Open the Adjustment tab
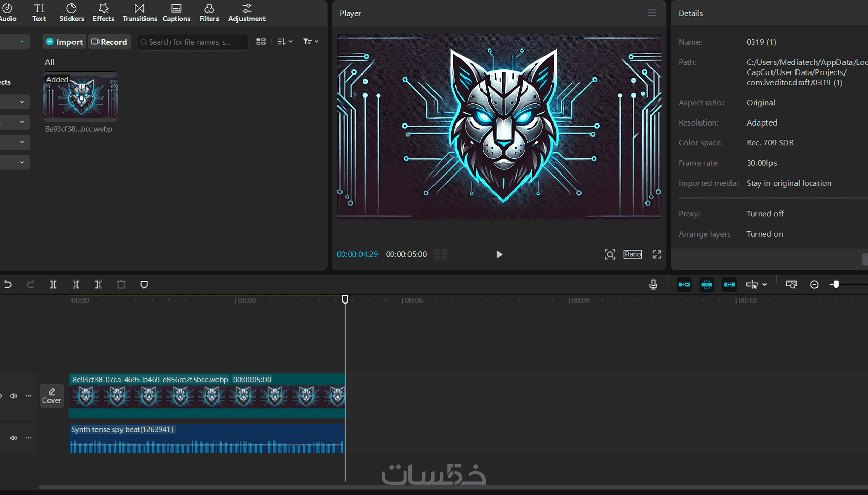Viewport: 868px width, 495px height. (x=247, y=13)
